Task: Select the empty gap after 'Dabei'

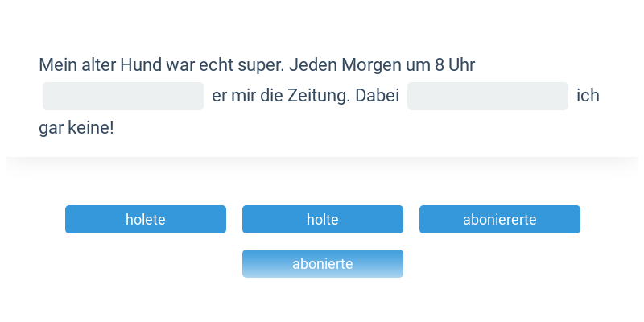Action: pos(488,97)
